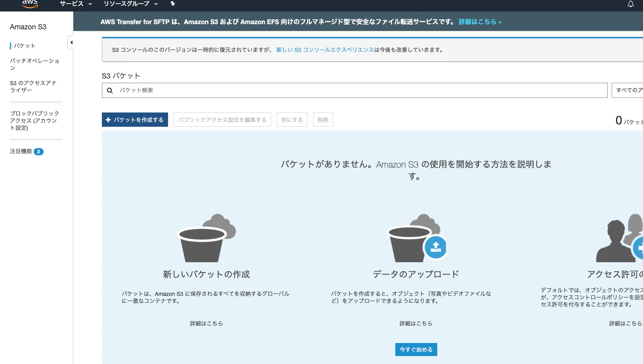
Task: Open the リソースグループ dropdown menu
Action: pyautogui.click(x=131, y=4)
